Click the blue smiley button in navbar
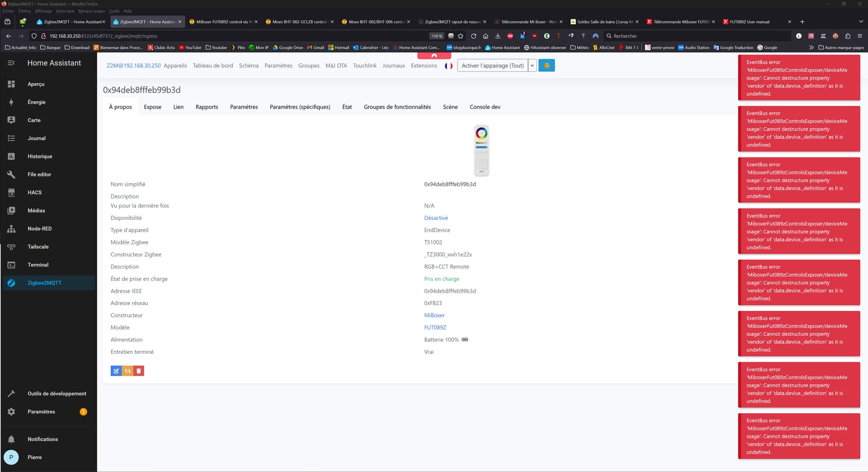Screen dimensions: 868x472 547,66
